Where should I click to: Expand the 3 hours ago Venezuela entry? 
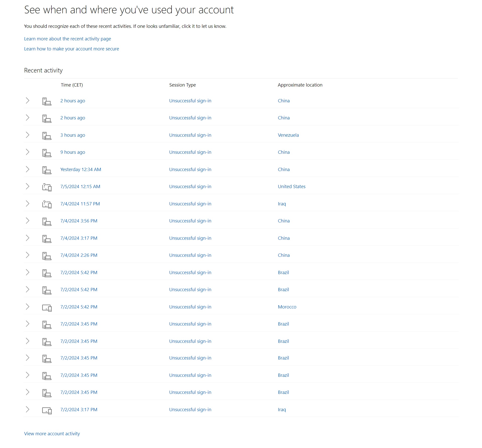point(28,135)
